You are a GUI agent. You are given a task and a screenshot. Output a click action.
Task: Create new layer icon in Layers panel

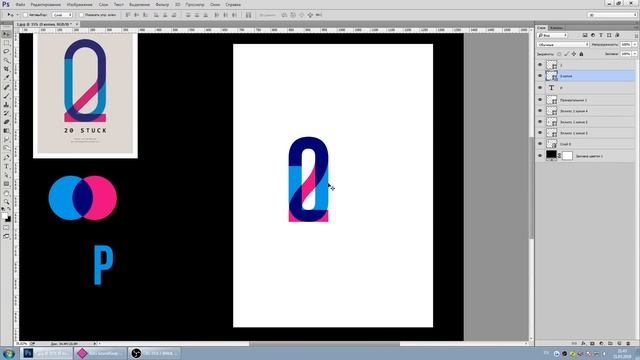coord(619,344)
